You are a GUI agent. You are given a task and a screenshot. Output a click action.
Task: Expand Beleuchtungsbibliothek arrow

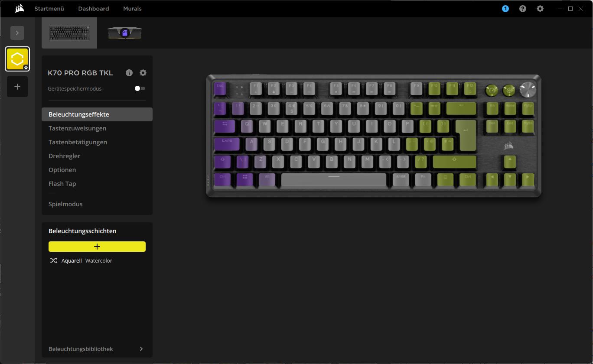click(141, 349)
